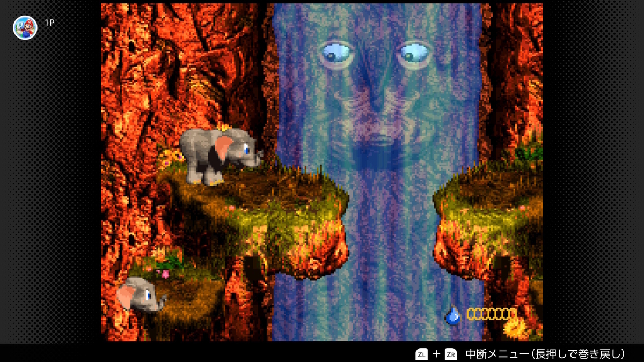Viewport: 644px width, 362px height.
Task: Click the Mario player 1 avatar icon
Action: click(x=25, y=27)
